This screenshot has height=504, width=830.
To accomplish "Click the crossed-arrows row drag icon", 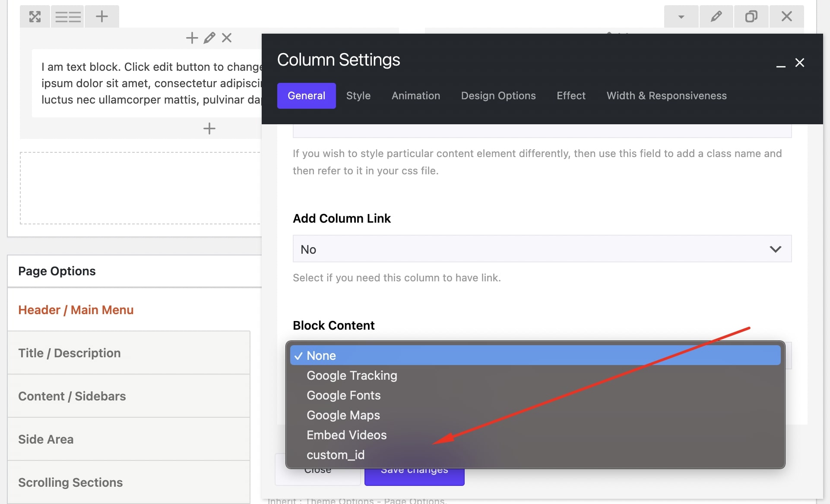I will point(35,16).
